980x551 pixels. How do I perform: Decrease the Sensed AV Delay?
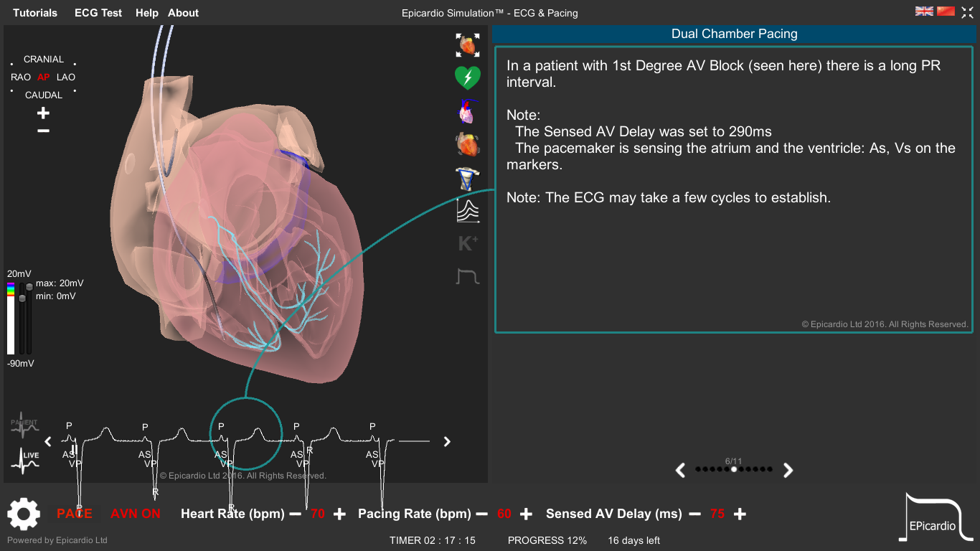pyautogui.click(x=694, y=514)
